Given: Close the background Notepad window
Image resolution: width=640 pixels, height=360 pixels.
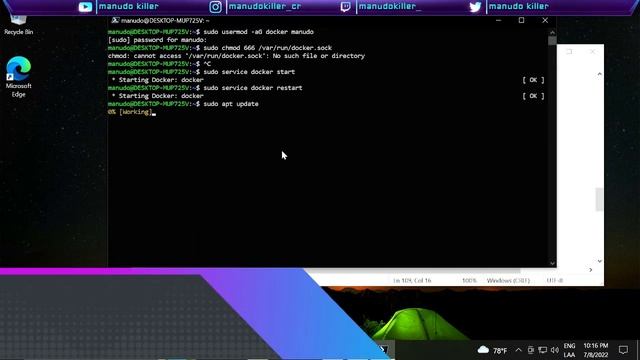Looking at the screenshot, I should click(x=592, y=51).
